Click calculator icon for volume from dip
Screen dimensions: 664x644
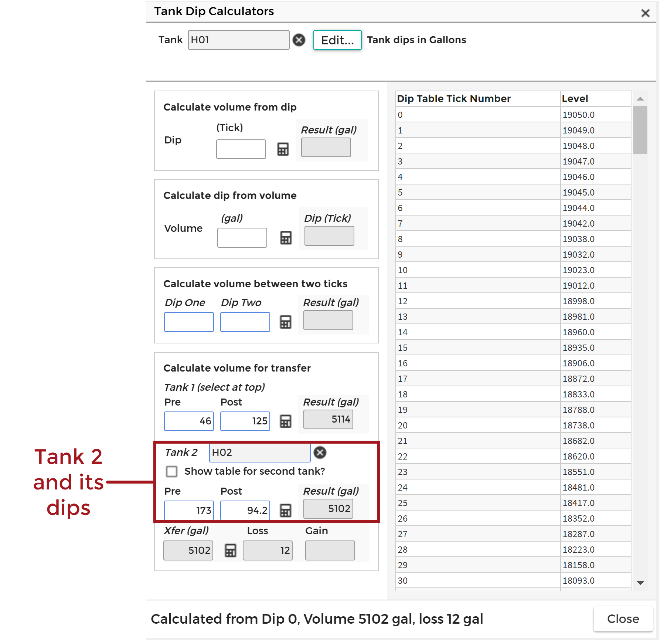click(283, 149)
